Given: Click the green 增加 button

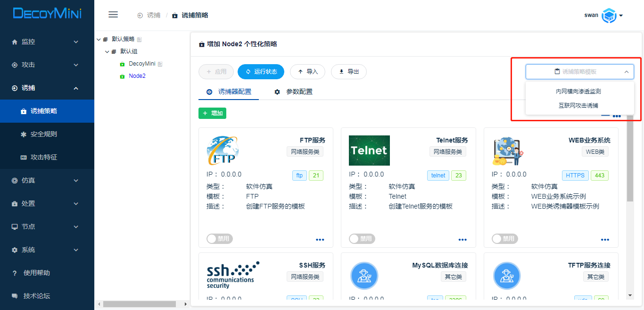Looking at the screenshot, I should (x=212, y=113).
